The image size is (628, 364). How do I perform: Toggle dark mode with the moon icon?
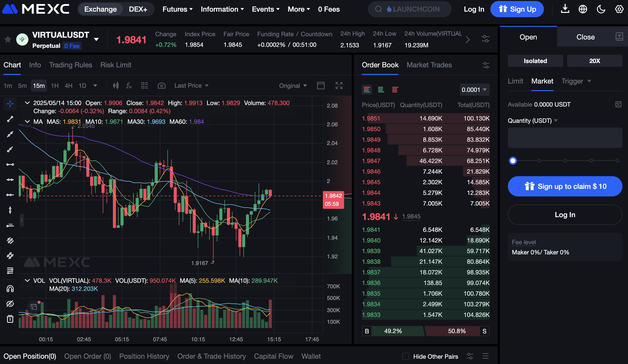pyautogui.click(x=601, y=9)
